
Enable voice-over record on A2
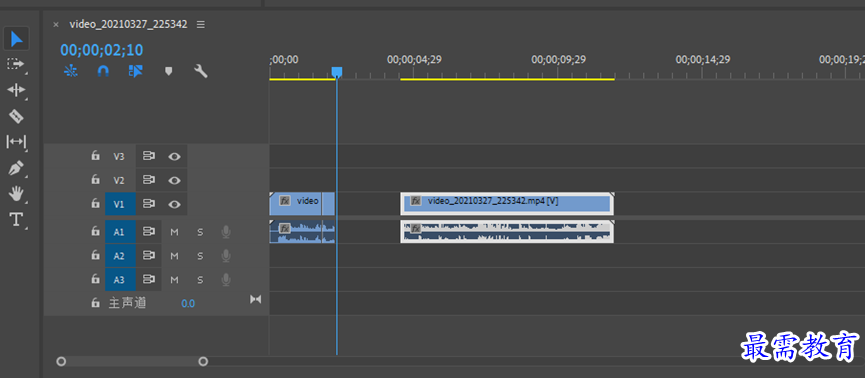[x=226, y=256]
